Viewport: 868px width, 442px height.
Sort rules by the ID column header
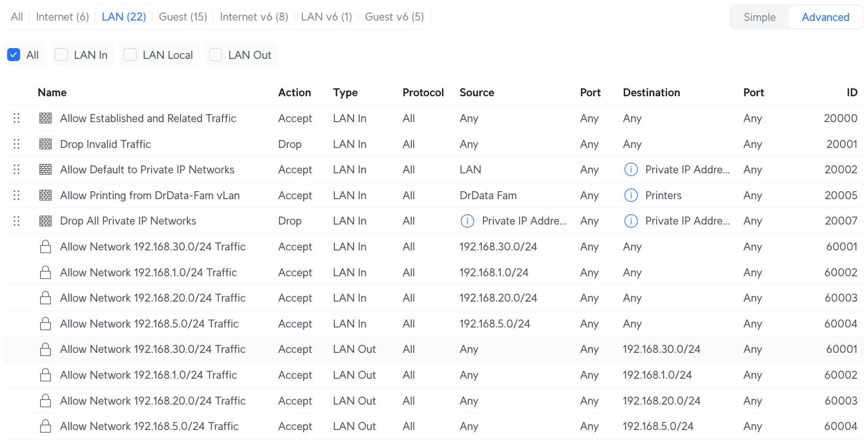[x=851, y=93]
